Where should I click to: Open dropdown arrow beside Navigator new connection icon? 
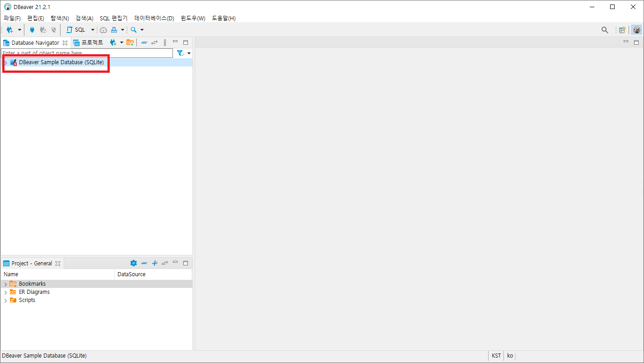121,42
